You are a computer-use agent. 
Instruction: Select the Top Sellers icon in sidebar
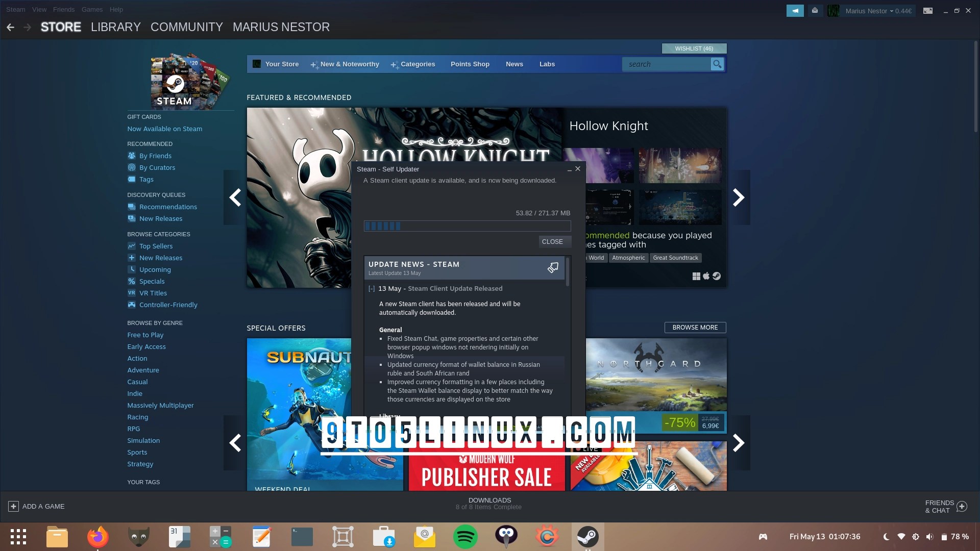132,246
